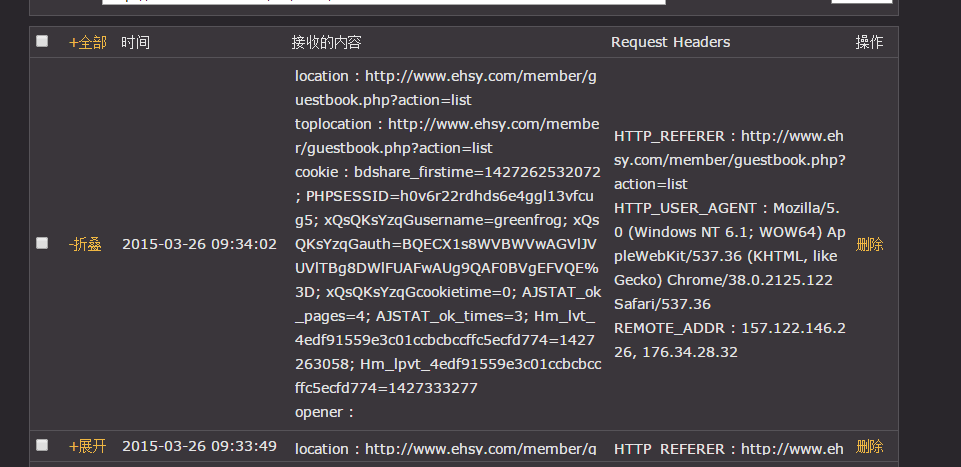Click the REMOTE_ADDR 157.122.146.226 value
This screenshot has width=961, height=467.
730,340
